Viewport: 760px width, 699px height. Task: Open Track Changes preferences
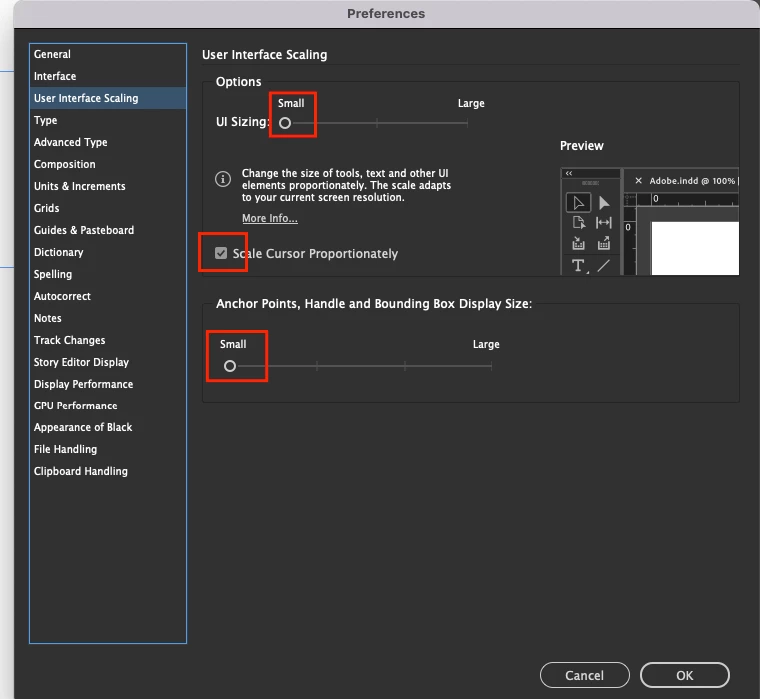[108, 340]
